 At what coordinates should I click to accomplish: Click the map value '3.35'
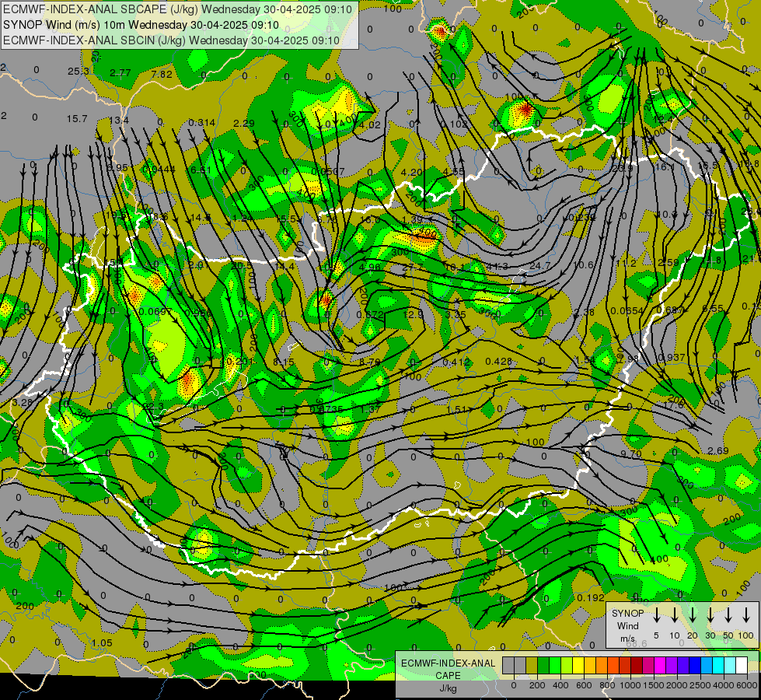click(x=456, y=314)
